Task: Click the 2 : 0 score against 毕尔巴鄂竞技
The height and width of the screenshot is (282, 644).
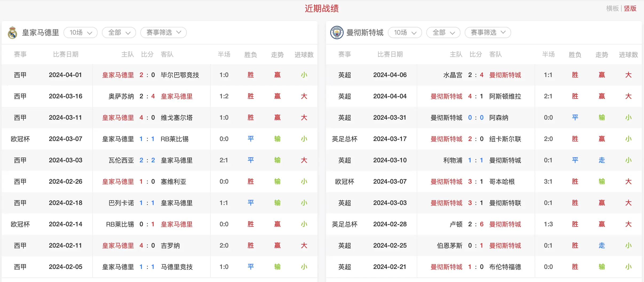Action: click(x=147, y=75)
